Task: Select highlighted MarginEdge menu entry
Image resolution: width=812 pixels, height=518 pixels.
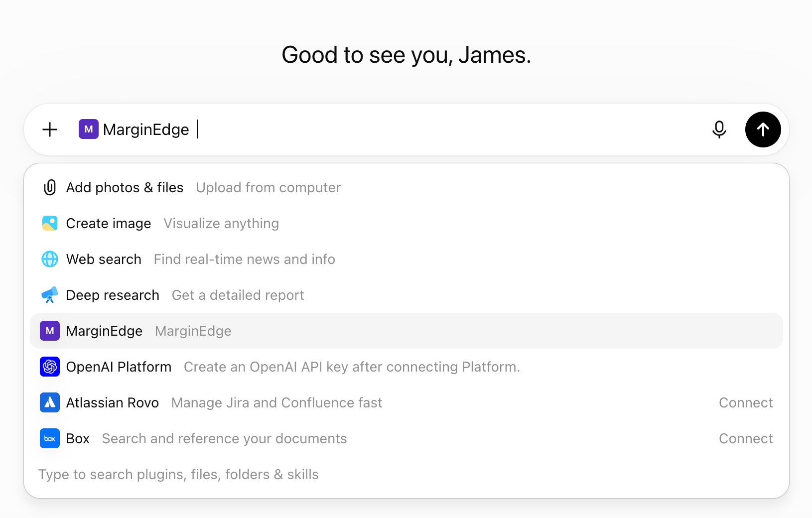Action: tap(406, 331)
